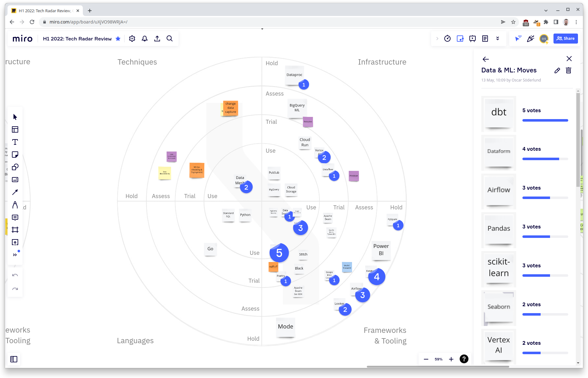
Task: Reload the browser page
Action: point(32,22)
